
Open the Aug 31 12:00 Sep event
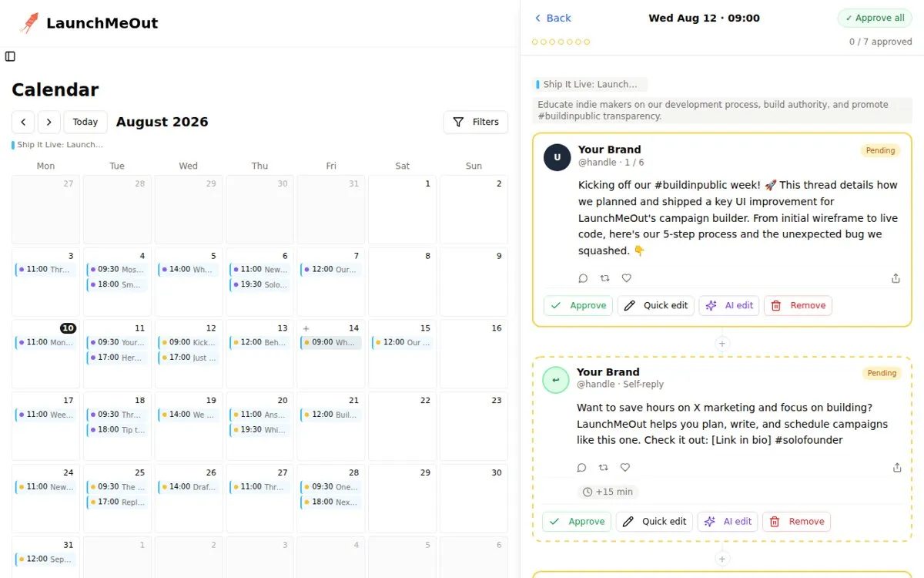[45, 559]
